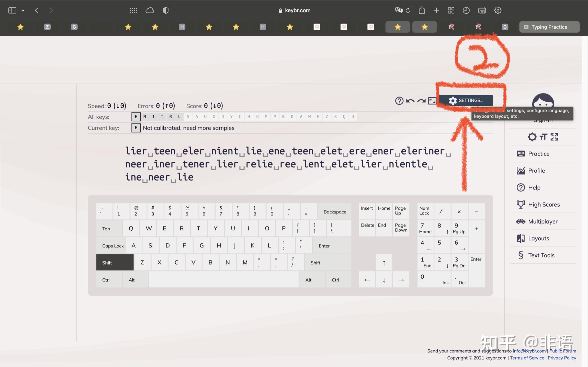
Task: Click the redo arrow above the lesson
Action: 421,101
